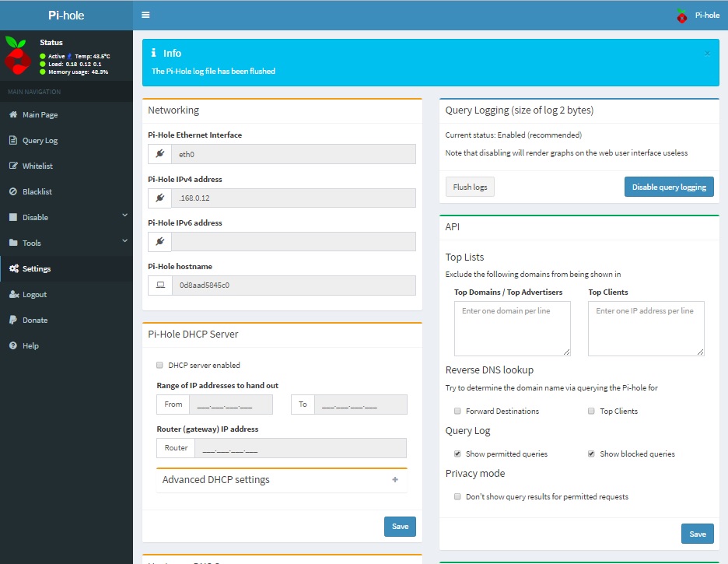Click the 'Memory usage: 48.3%' status text
This screenshot has height=564, width=728.
(78, 72)
